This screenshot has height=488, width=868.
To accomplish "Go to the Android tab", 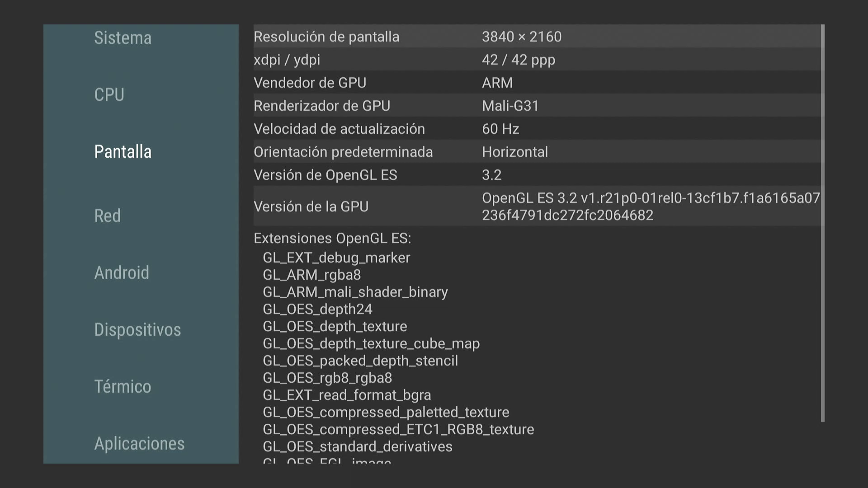I will [121, 273].
